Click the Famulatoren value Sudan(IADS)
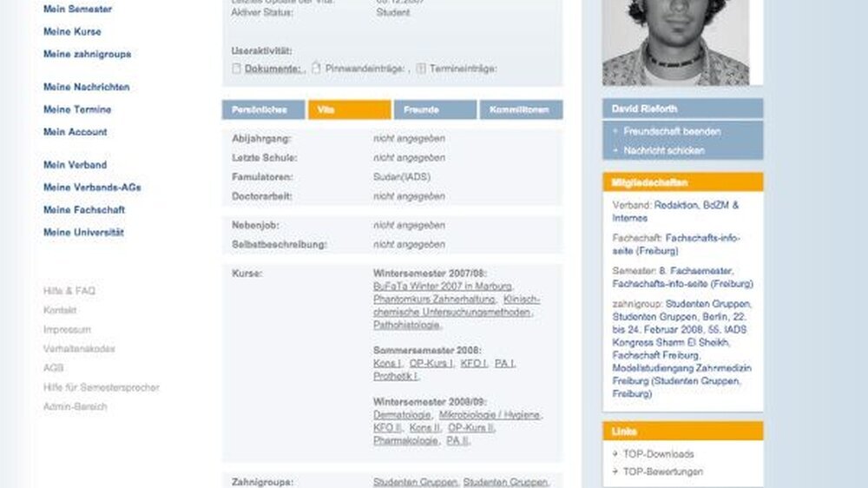The width and height of the screenshot is (868, 488). point(401,177)
